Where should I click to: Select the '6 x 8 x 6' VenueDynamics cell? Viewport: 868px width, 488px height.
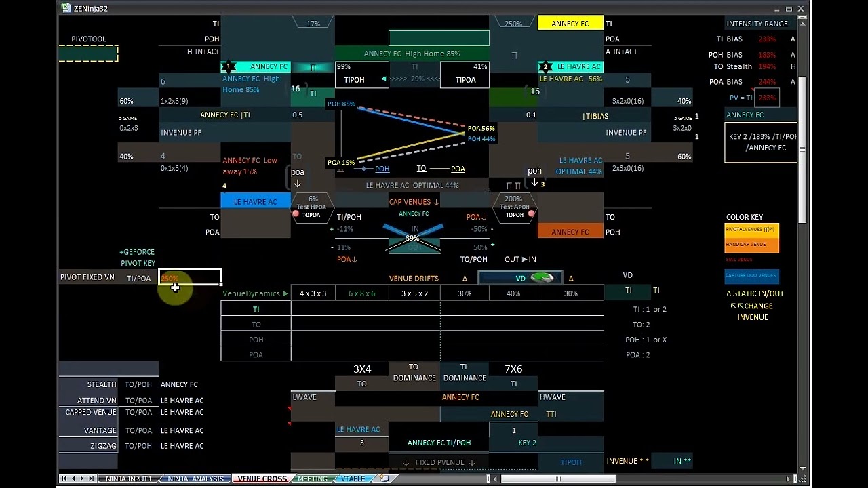pyautogui.click(x=361, y=293)
